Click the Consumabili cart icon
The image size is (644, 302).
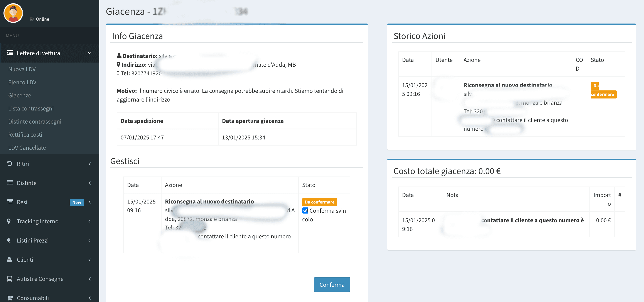tap(10, 298)
